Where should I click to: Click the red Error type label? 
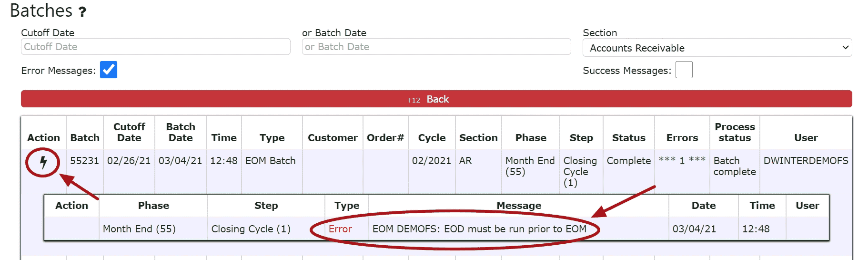click(x=340, y=229)
